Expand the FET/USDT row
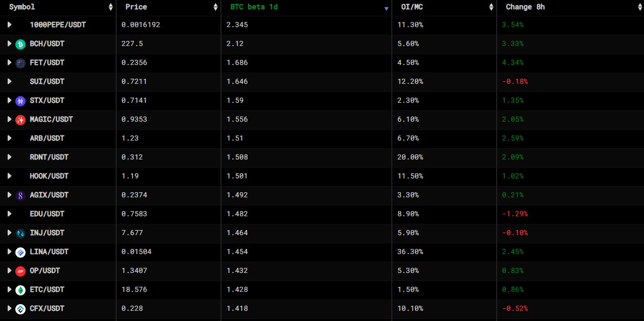Viewport: 644px width, 321px height. 9,62
